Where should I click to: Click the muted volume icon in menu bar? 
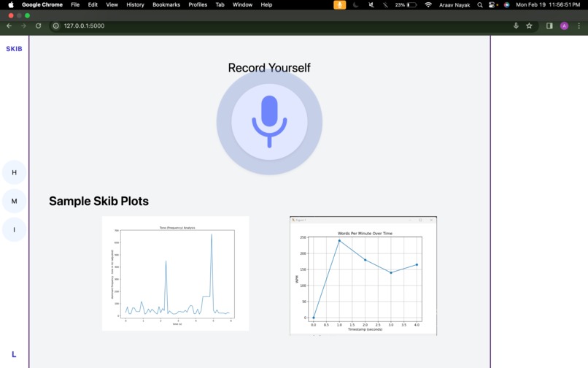tap(371, 5)
